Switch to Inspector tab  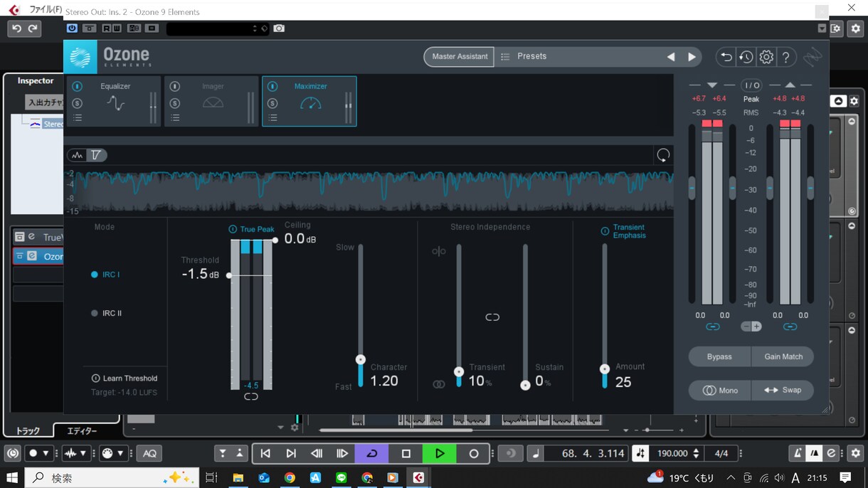[x=36, y=81]
